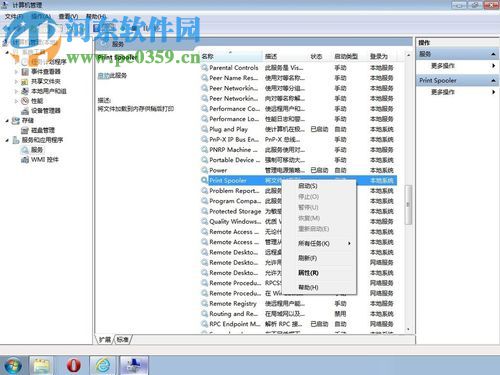Expand the Shared Folders tree node
Image resolution: width=500 pixels, height=375 pixels.
(x=16, y=81)
